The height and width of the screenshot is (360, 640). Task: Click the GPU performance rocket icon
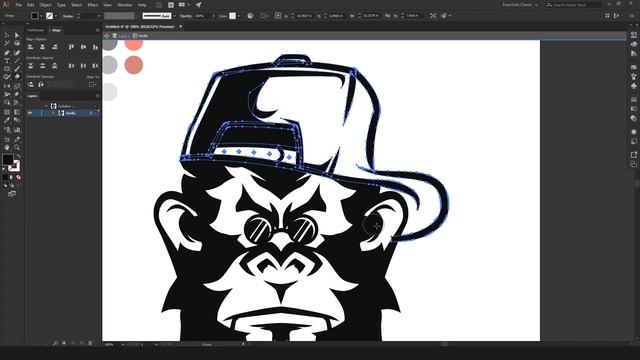pyautogui.click(x=198, y=5)
